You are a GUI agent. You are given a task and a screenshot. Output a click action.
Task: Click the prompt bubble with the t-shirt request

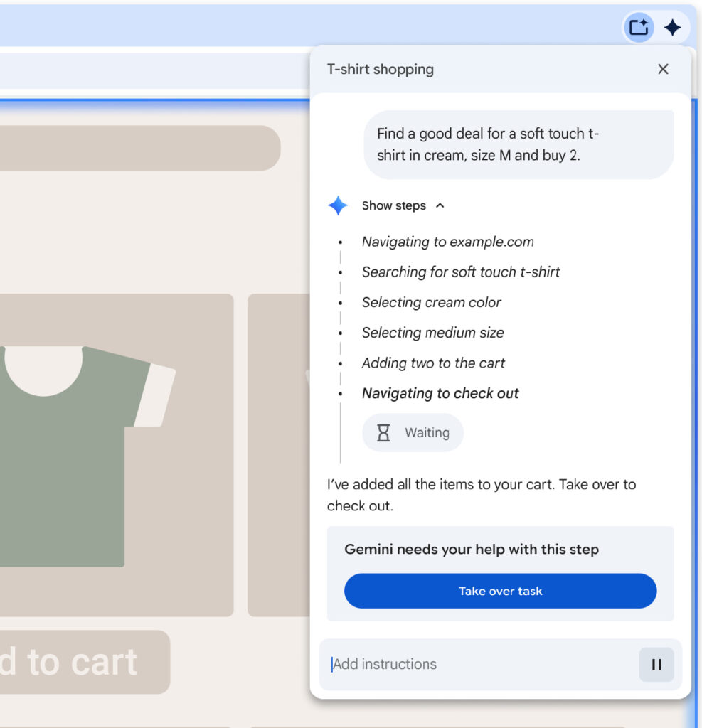click(520, 144)
